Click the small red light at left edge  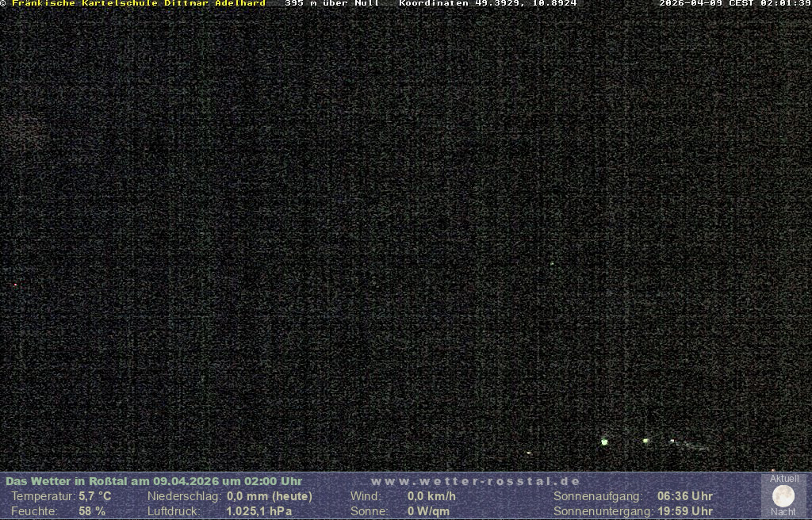tap(15, 285)
